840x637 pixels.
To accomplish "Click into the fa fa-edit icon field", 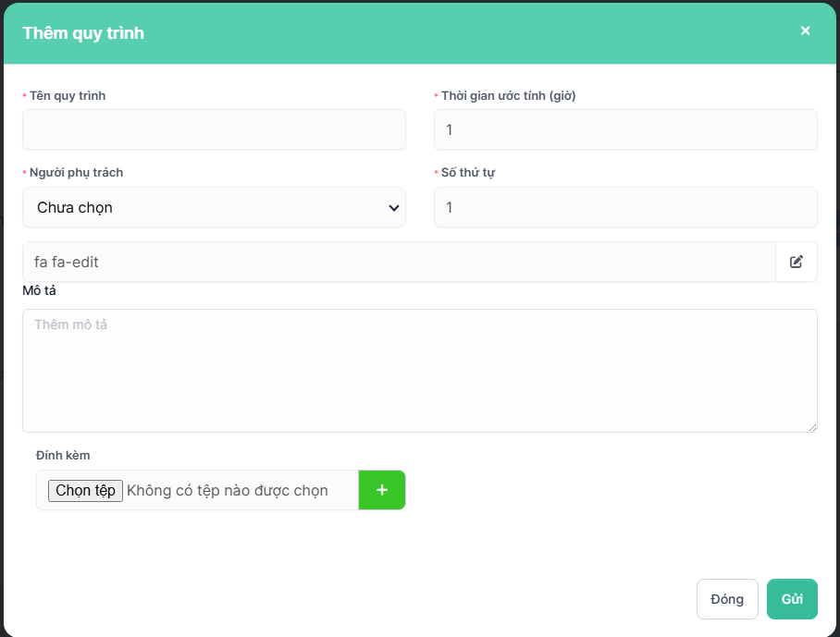I will [x=399, y=262].
